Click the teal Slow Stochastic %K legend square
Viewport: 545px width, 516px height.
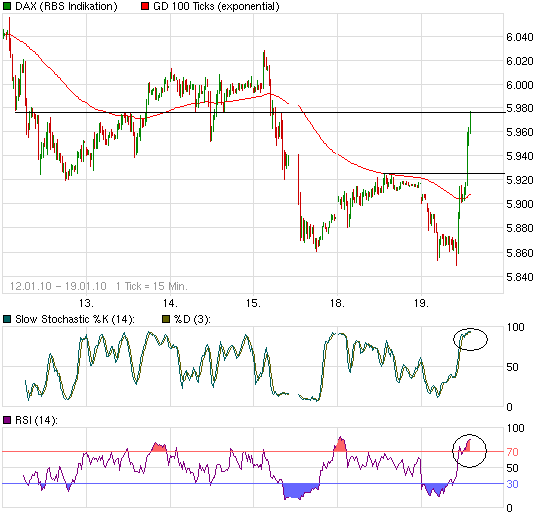click(7, 319)
